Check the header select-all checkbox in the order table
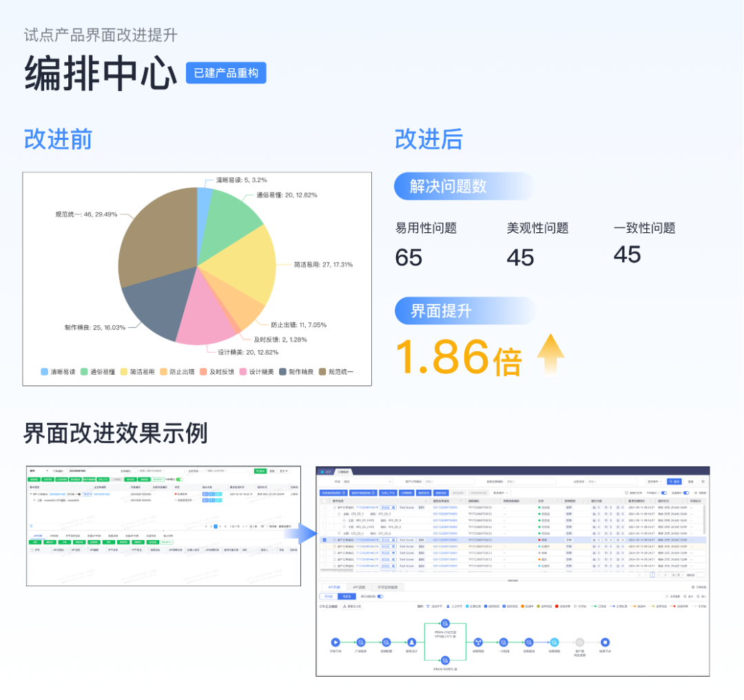744x700 pixels. pyautogui.click(x=324, y=500)
